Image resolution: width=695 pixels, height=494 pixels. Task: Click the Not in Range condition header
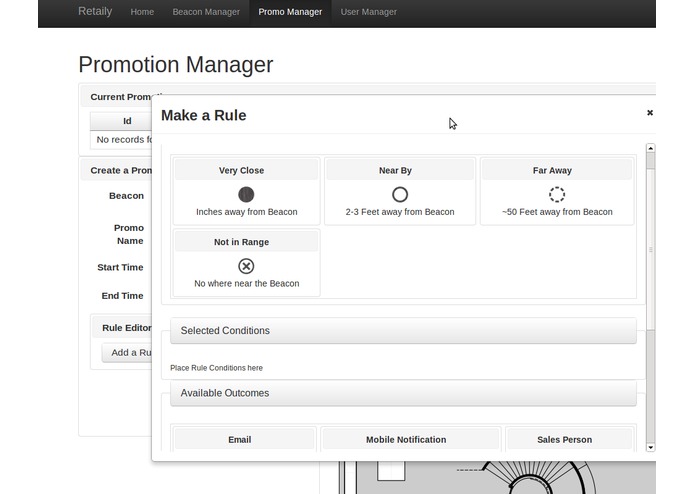pyautogui.click(x=246, y=242)
